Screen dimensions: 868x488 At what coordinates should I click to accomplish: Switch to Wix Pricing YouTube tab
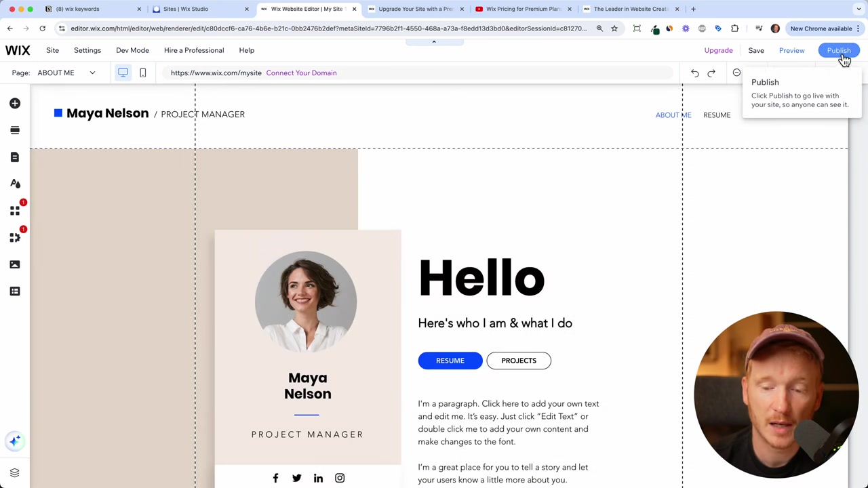click(524, 9)
